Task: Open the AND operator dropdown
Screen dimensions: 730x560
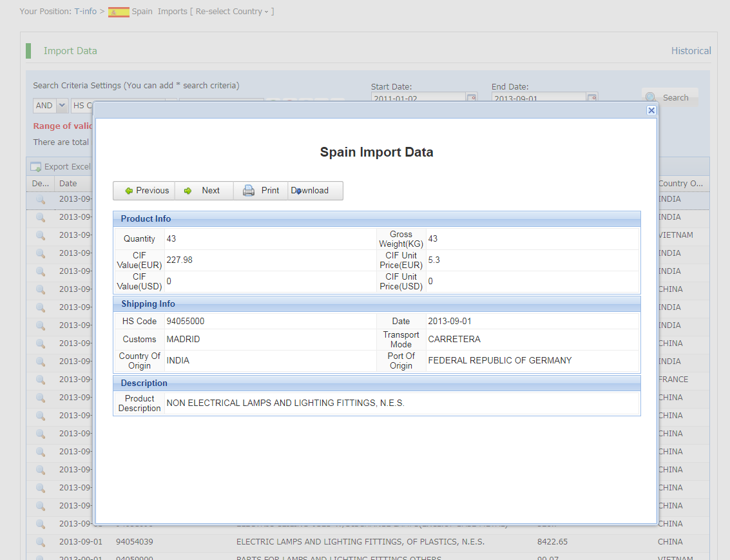Action: [x=62, y=106]
